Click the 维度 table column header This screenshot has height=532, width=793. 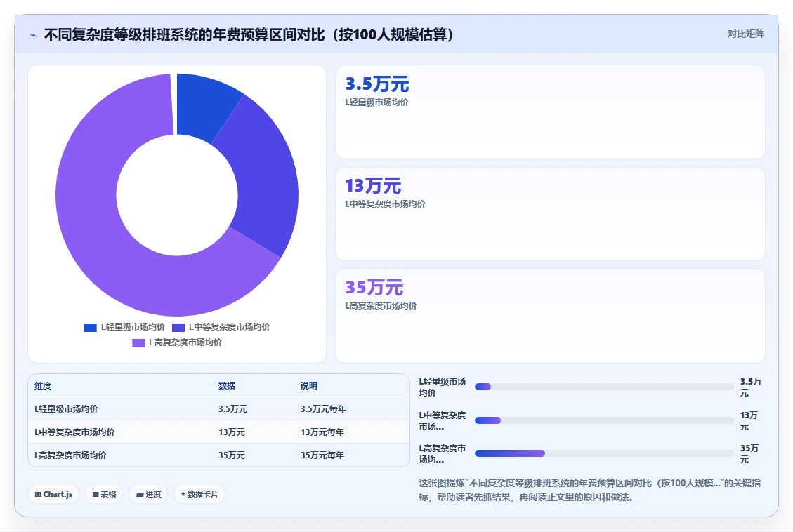pyautogui.click(x=43, y=386)
